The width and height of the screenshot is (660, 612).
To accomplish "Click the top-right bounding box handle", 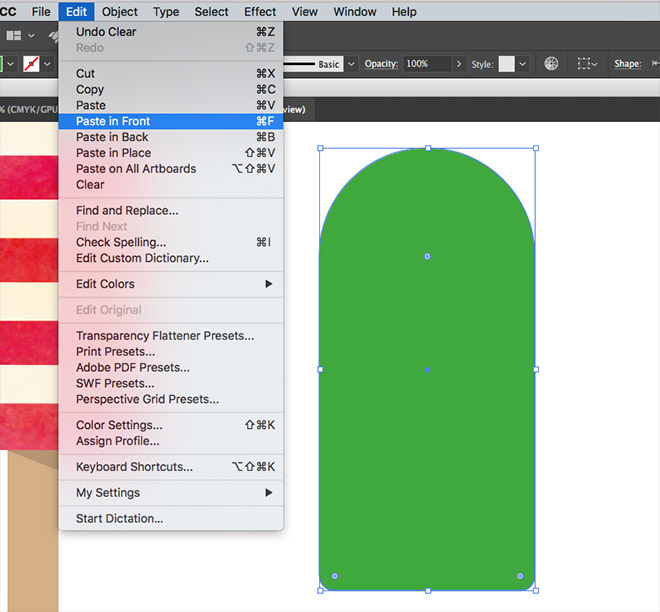I will click(536, 148).
